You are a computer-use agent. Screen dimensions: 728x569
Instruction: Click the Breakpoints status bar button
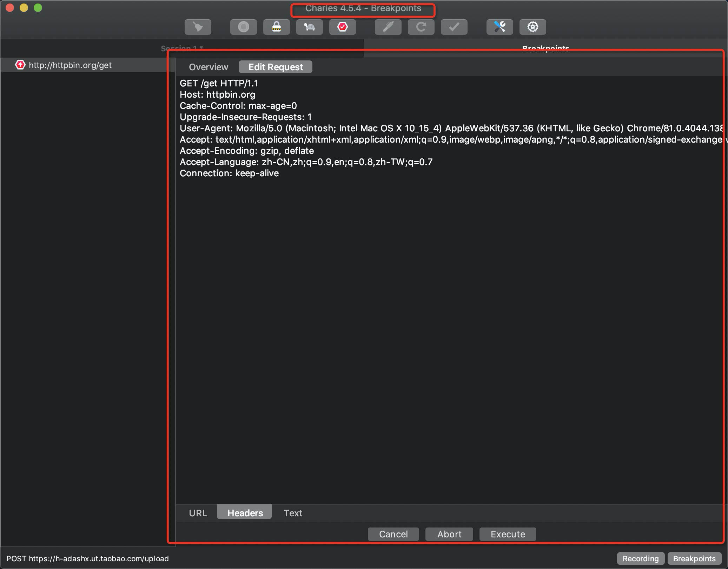click(x=694, y=558)
